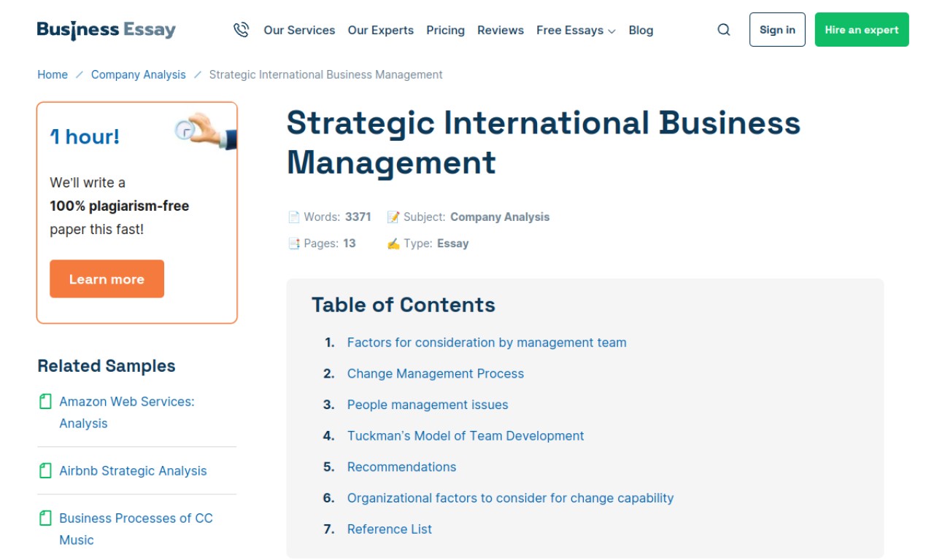Click the hand holding clock image

pyautogui.click(x=206, y=131)
